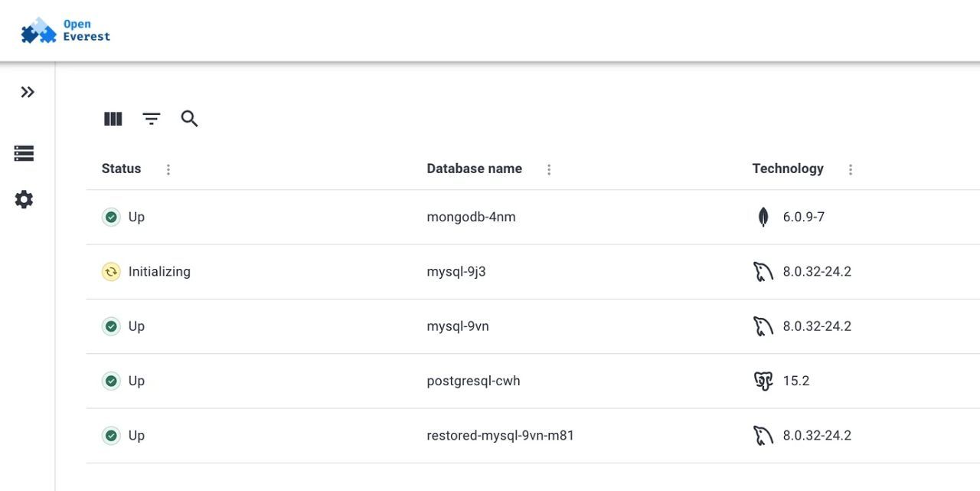980x491 pixels.
Task: Open Status column options menu
Action: click(168, 169)
